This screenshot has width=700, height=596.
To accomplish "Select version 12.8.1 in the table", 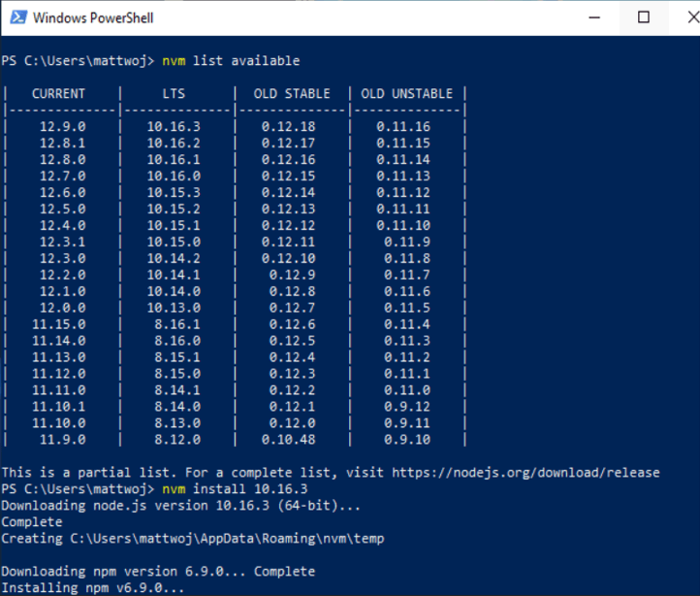I will tap(62, 143).
